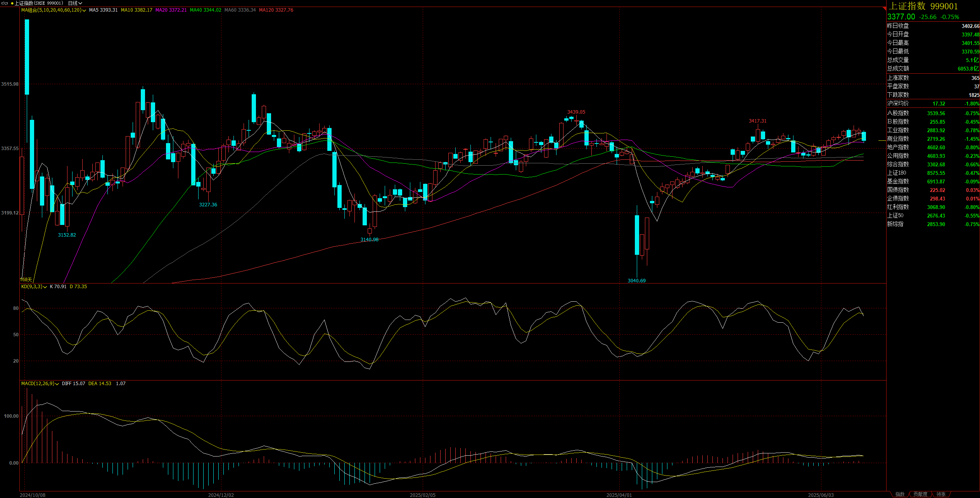Open the 日线 period dropdown
Viewport: 980px width, 498px height.
coord(75,3)
